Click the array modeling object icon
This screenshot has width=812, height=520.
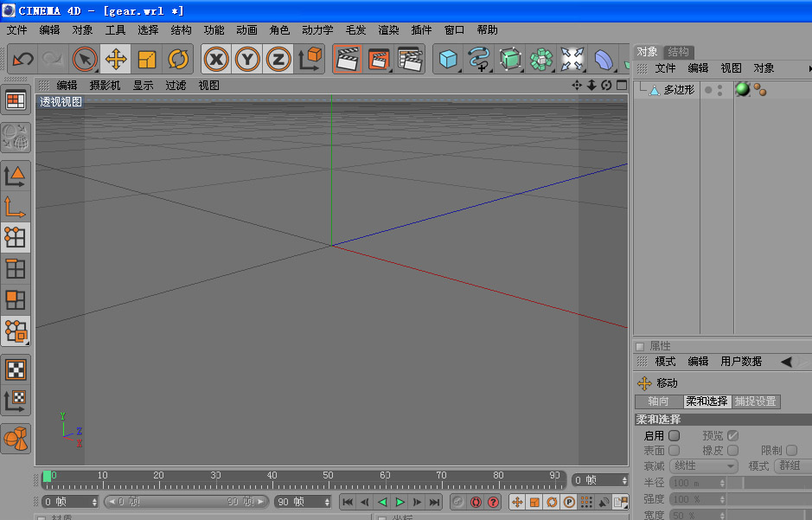click(x=541, y=59)
